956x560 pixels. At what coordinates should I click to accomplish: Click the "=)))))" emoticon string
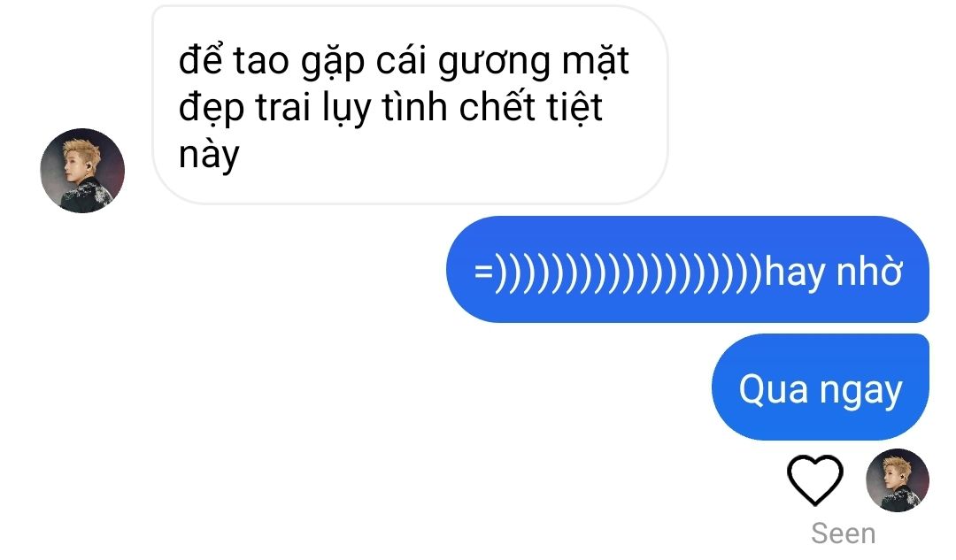(x=618, y=272)
